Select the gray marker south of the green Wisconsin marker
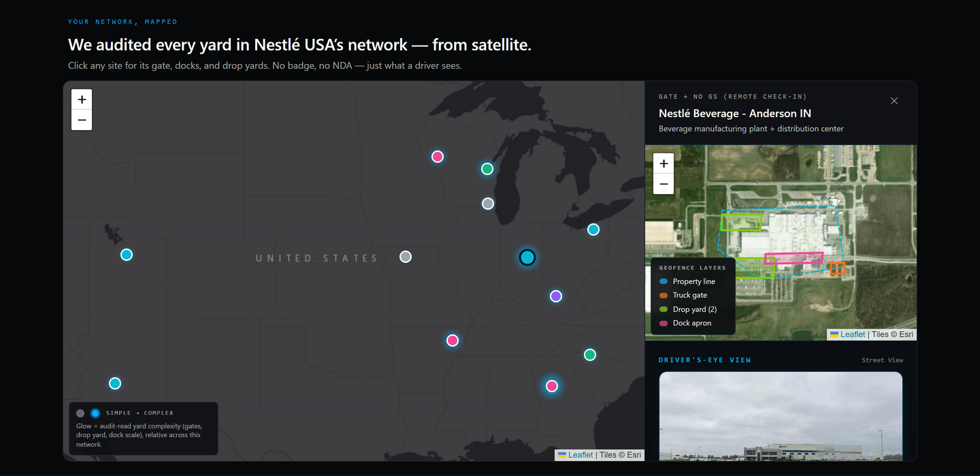This screenshot has height=476, width=980. (488, 204)
